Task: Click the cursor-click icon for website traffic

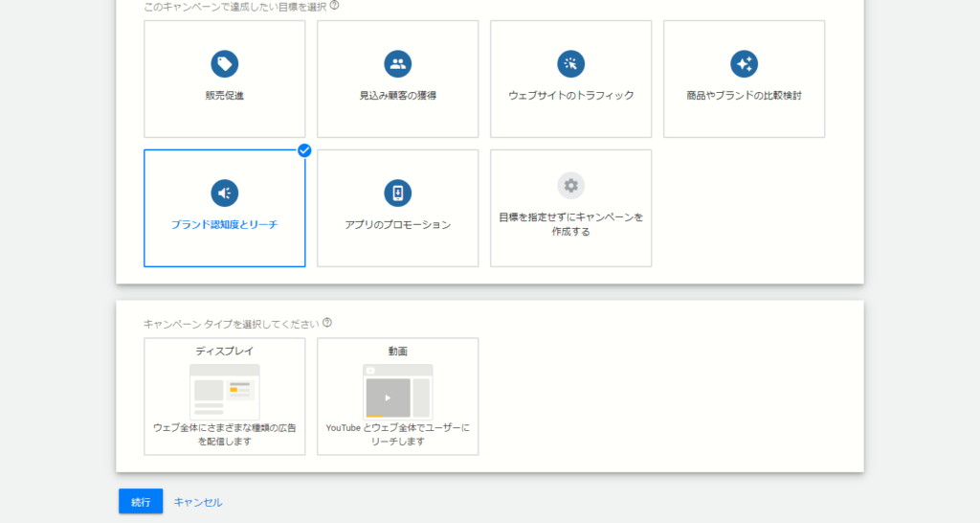Action: tap(570, 64)
